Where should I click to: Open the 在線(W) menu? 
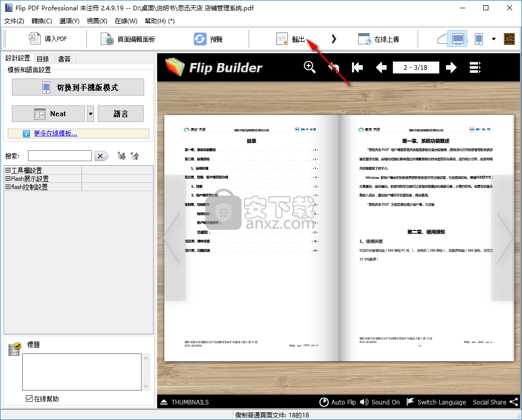pyautogui.click(x=126, y=21)
